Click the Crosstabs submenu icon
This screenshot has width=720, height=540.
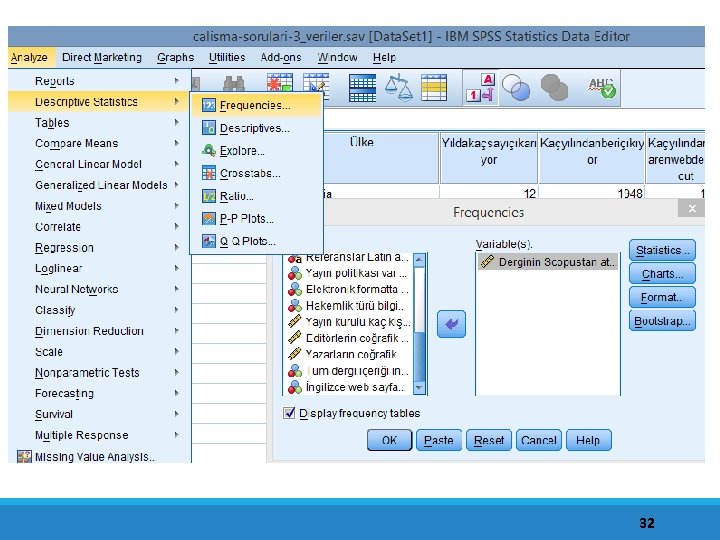pos(208,173)
